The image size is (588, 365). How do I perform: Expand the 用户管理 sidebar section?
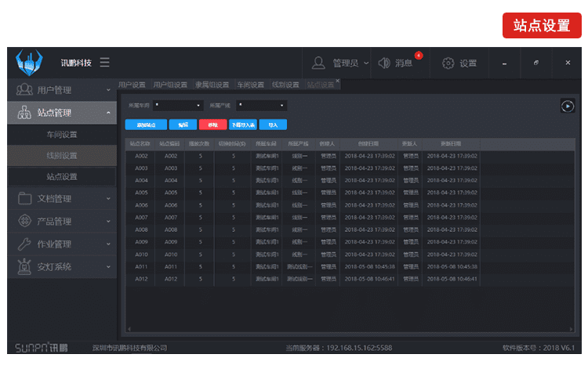point(109,90)
